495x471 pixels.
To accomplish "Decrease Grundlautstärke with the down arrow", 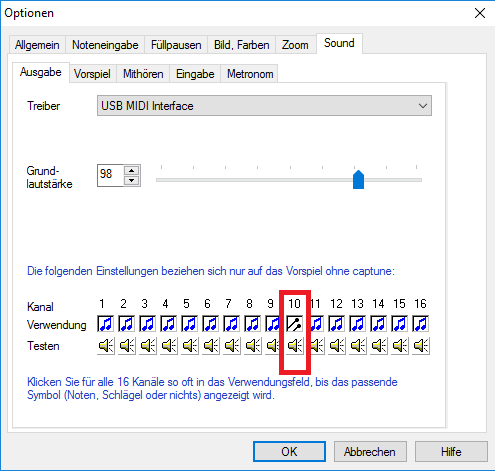I will pos(132,180).
